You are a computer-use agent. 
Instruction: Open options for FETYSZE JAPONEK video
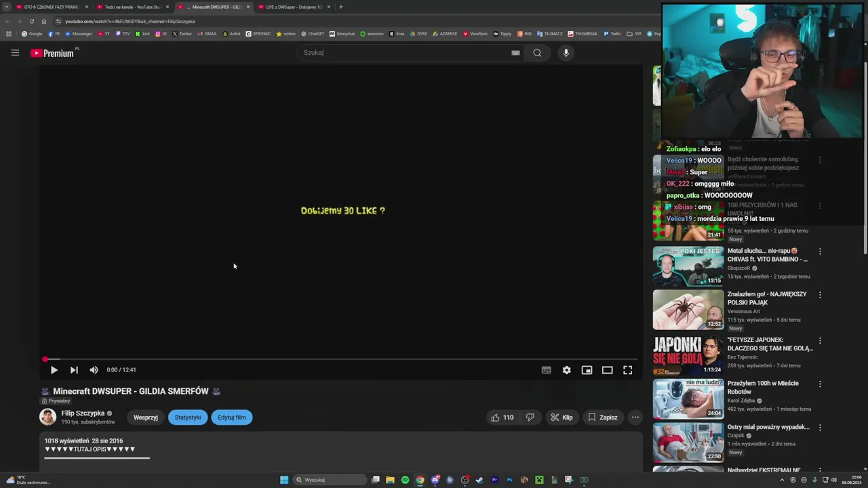coord(820,341)
